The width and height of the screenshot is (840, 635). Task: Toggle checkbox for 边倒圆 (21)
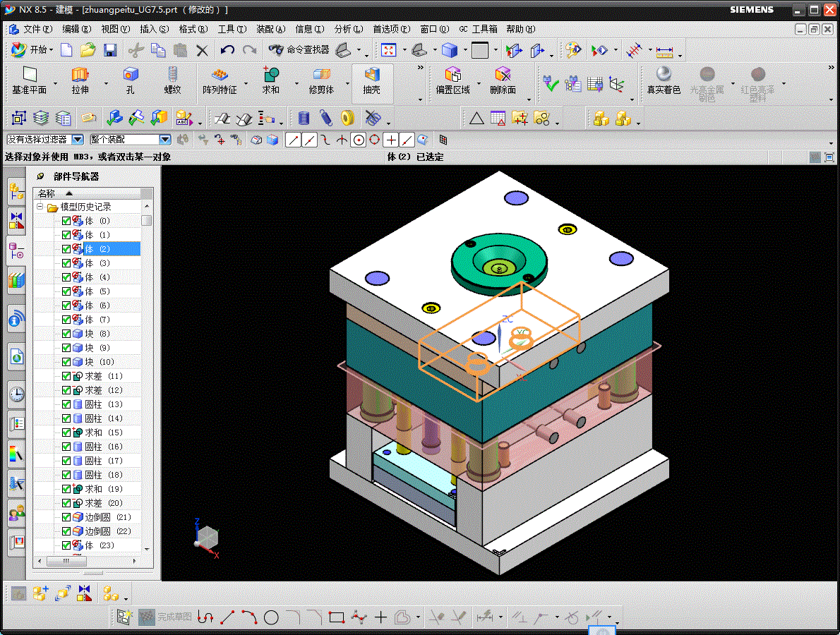66,517
